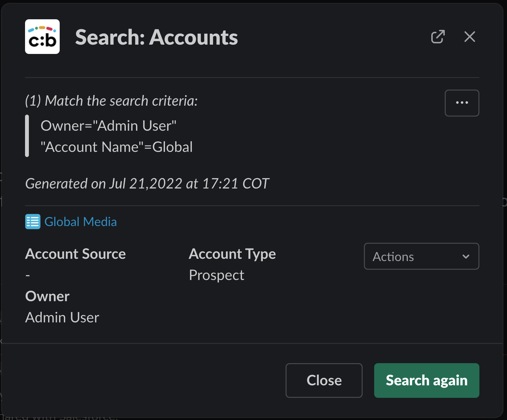Viewport: 507px width, 420px height.
Task: Open the Global Media account link
Action: (81, 222)
